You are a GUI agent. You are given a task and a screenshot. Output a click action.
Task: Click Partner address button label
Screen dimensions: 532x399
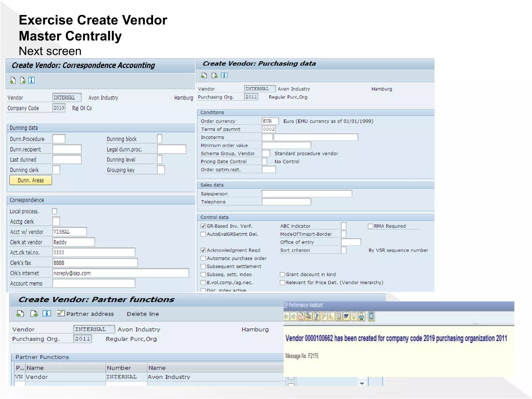(90, 314)
